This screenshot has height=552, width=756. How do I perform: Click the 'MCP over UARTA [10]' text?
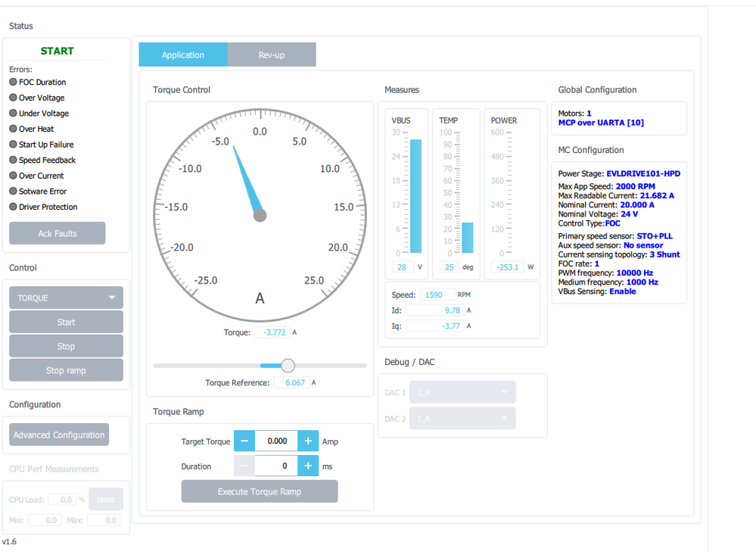[x=601, y=123]
